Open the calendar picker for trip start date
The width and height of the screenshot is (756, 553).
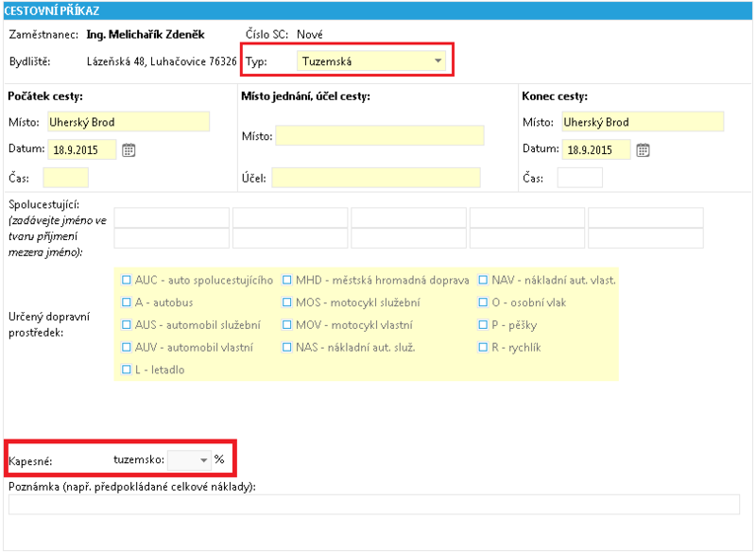click(x=129, y=150)
